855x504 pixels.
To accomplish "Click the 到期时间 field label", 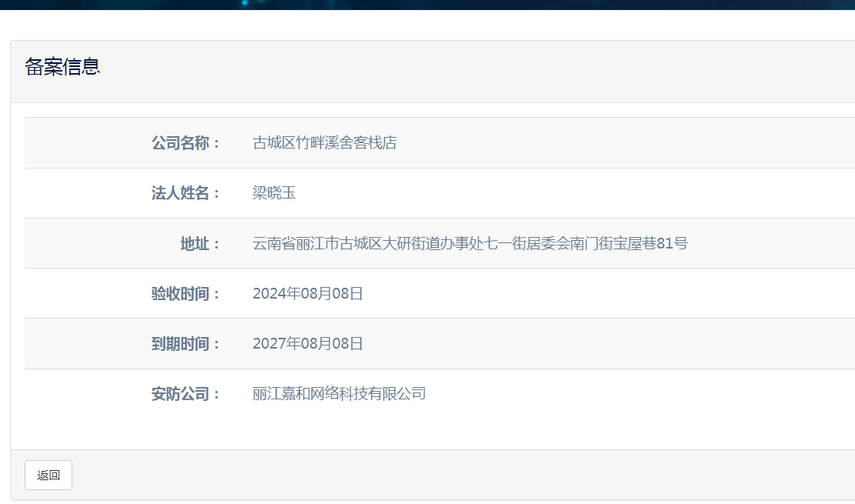I will 185,344.
